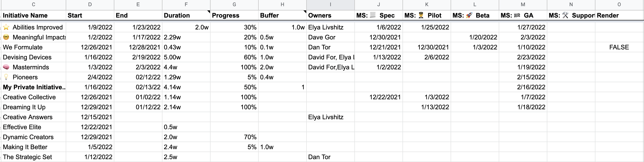The width and height of the screenshot is (644, 162).
Task: Click the brain emoji beside Masterminds
Action: pyautogui.click(x=6, y=67)
